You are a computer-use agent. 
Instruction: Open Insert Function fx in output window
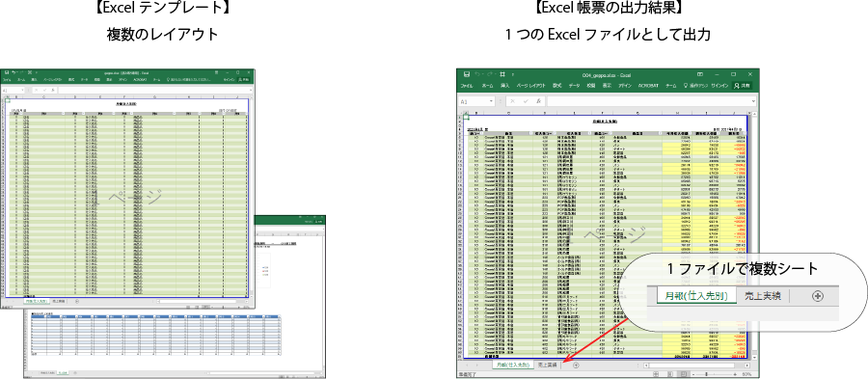click(x=538, y=101)
